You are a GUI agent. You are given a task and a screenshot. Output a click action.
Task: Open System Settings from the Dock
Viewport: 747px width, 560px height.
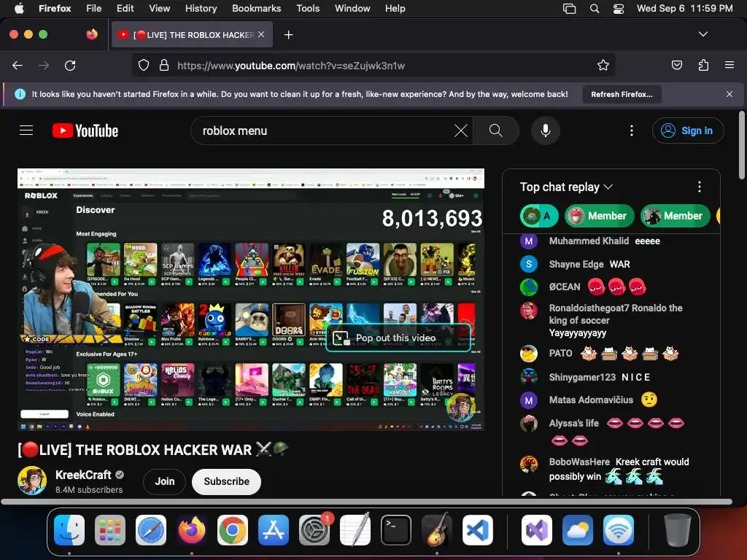(x=314, y=530)
